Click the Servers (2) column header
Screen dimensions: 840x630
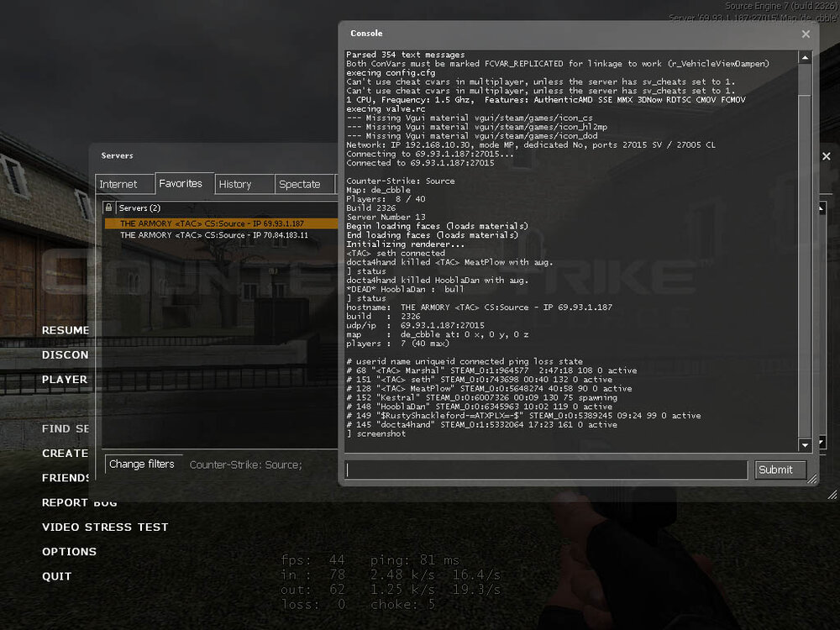click(139, 207)
